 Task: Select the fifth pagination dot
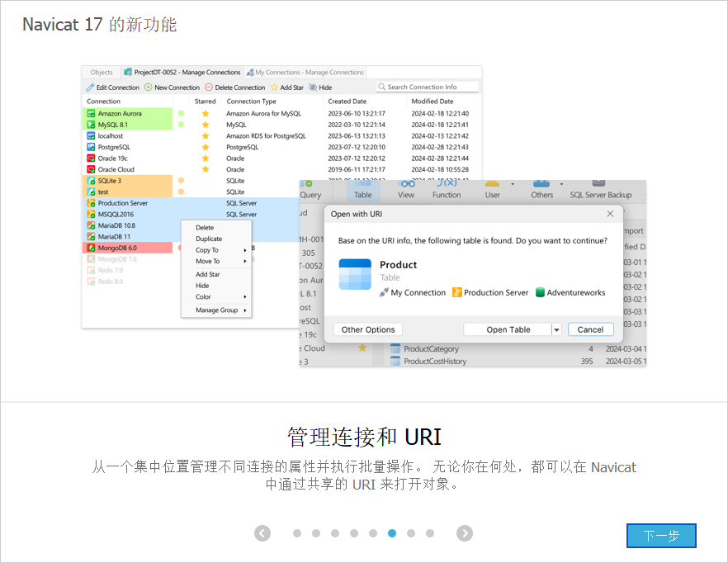pyautogui.click(x=373, y=533)
